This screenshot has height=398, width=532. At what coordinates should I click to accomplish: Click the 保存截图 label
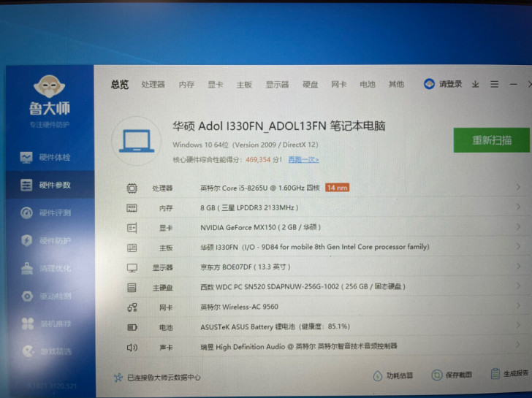(458, 375)
